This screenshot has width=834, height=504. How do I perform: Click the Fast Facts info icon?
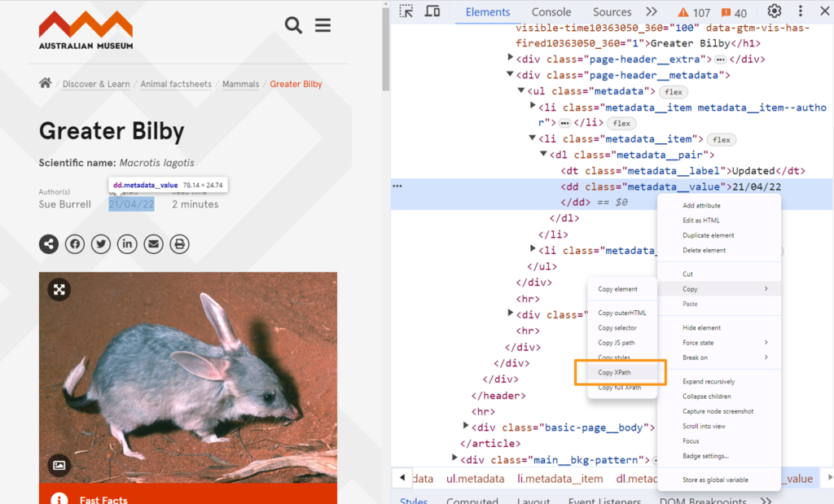(59, 499)
